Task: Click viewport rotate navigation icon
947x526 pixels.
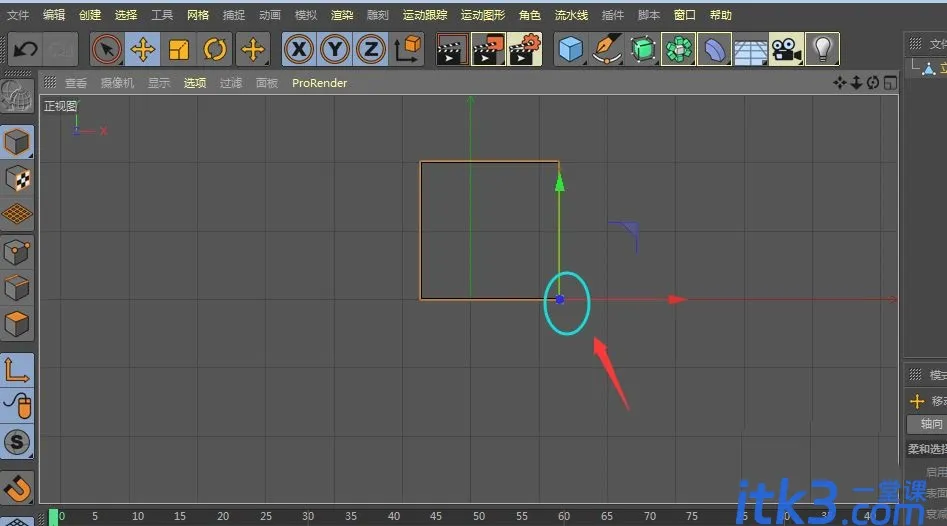Action: [873, 83]
